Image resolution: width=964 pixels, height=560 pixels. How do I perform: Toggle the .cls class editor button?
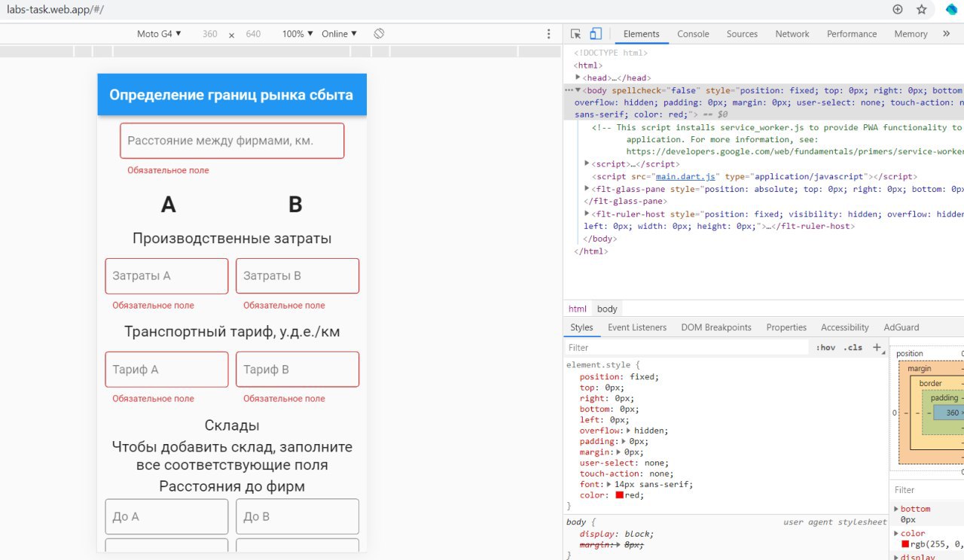[853, 348]
